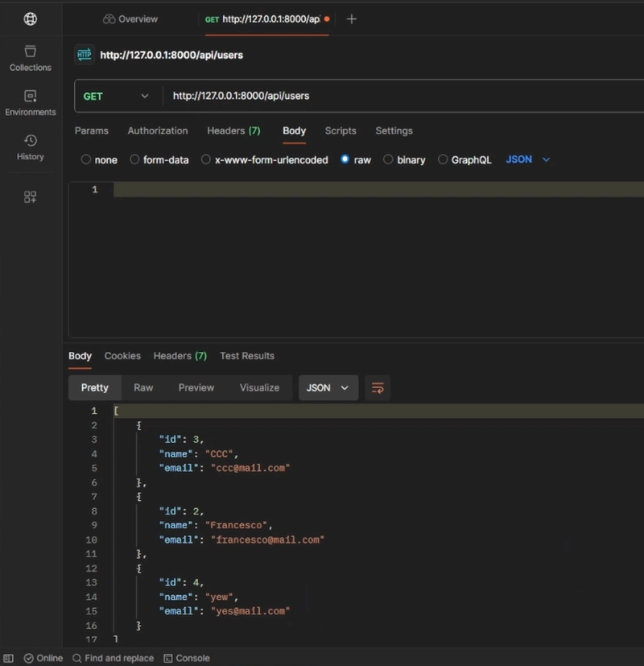Image resolution: width=644 pixels, height=666 pixels.
Task: Click the "ccc@mail.com" email value
Action: point(250,468)
